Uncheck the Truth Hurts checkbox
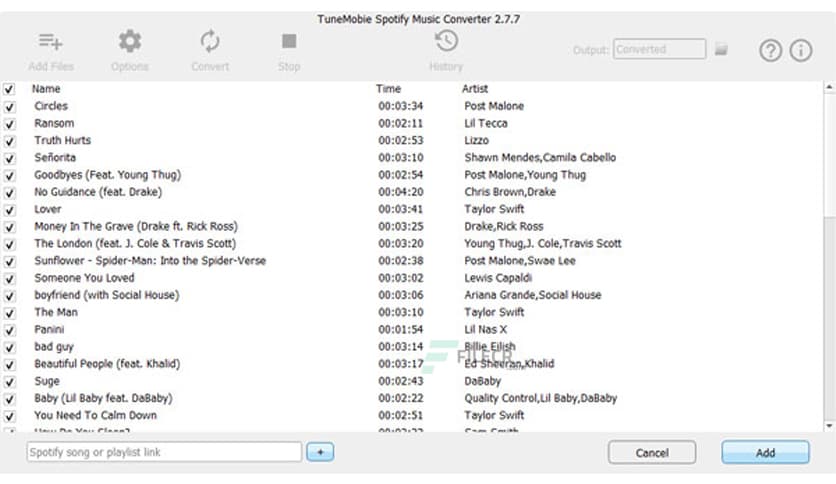 (9, 141)
